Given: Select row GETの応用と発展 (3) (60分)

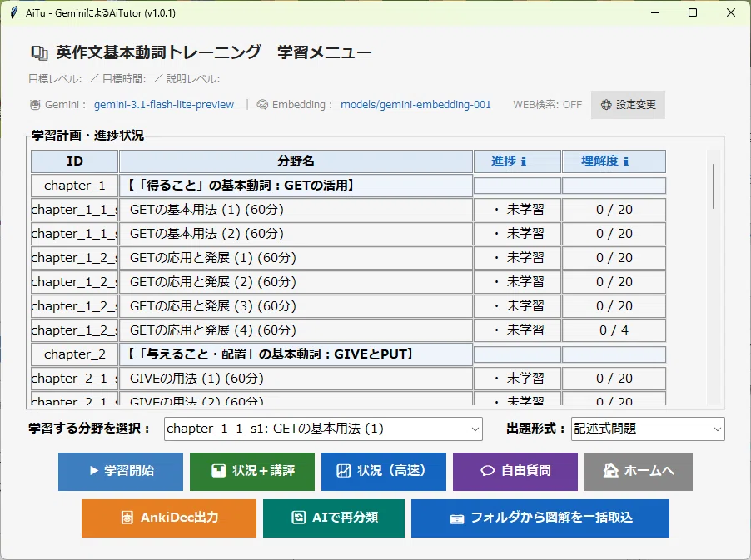Looking at the screenshot, I should tap(296, 306).
